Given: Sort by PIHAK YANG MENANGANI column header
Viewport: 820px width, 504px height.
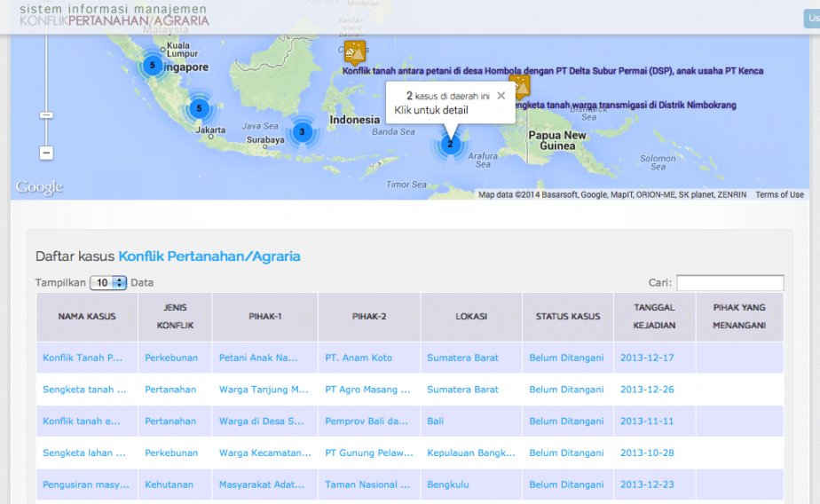Looking at the screenshot, I should click(739, 316).
